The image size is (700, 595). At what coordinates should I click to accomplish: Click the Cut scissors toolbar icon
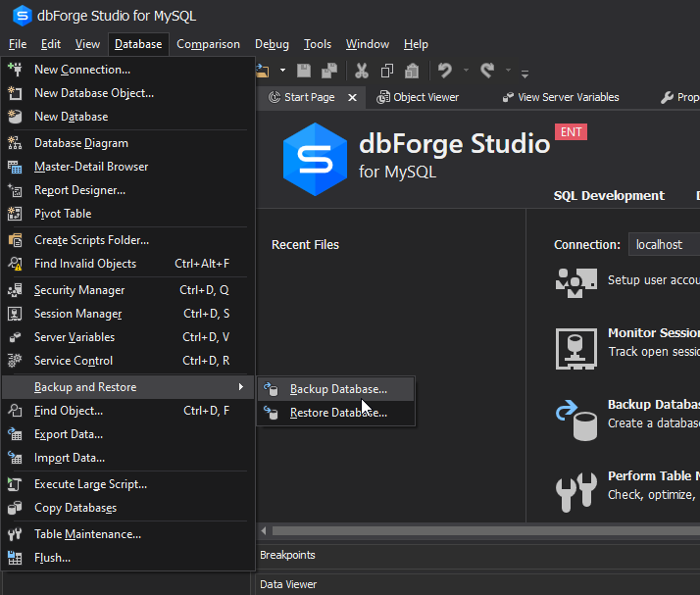coord(362,70)
